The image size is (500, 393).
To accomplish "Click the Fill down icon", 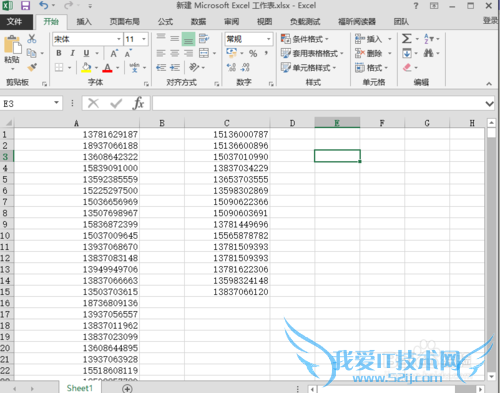I will coord(407,53).
